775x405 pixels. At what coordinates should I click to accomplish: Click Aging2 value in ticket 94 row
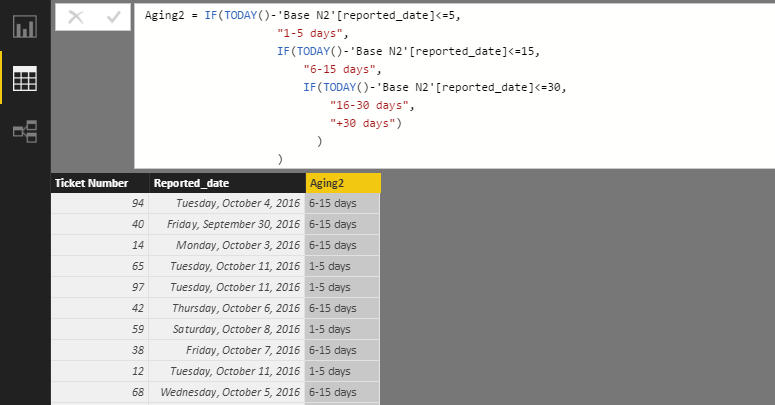coord(343,203)
